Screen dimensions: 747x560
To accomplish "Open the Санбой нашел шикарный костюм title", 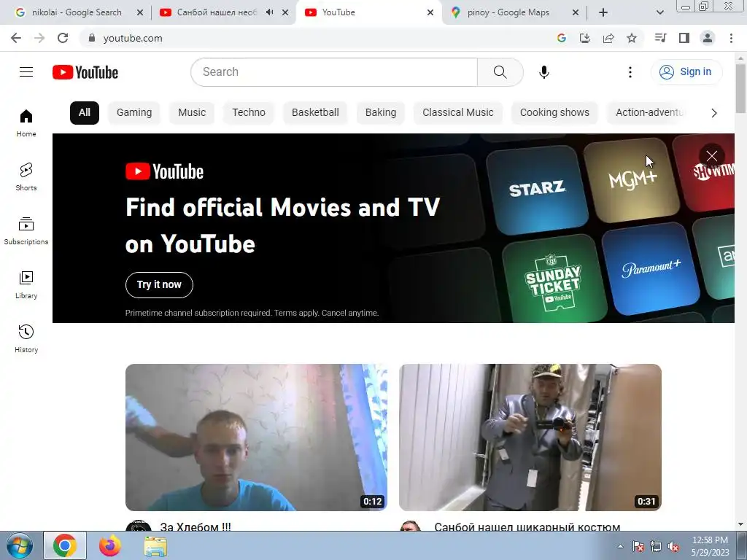I will click(x=527, y=526).
